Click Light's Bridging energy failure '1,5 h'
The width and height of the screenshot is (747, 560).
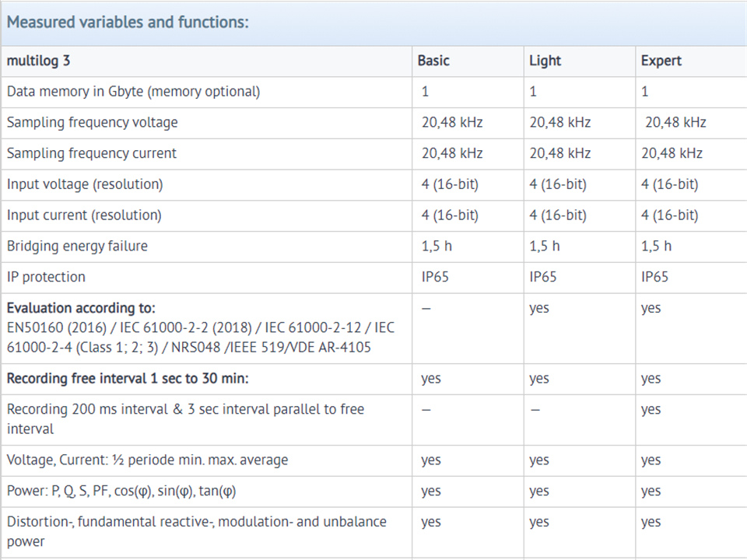coord(545,247)
